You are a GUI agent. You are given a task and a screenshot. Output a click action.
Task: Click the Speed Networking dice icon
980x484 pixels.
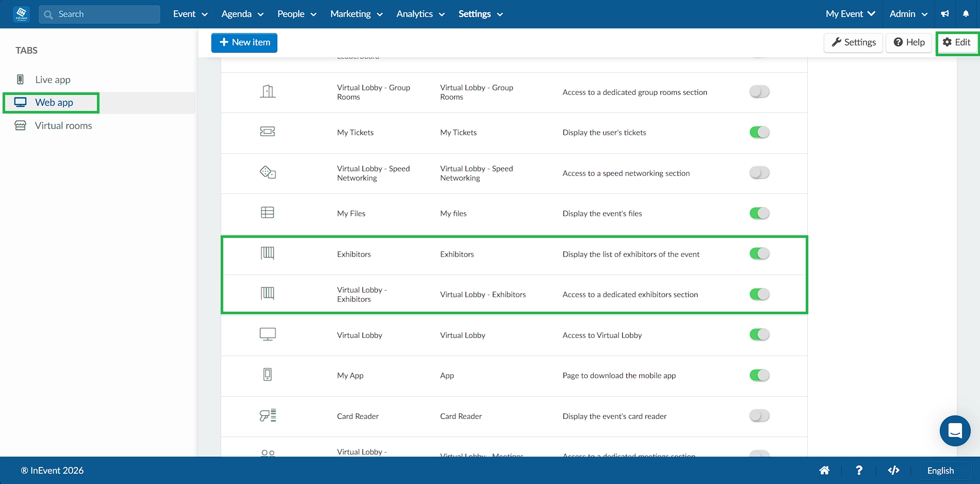pos(268,172)
